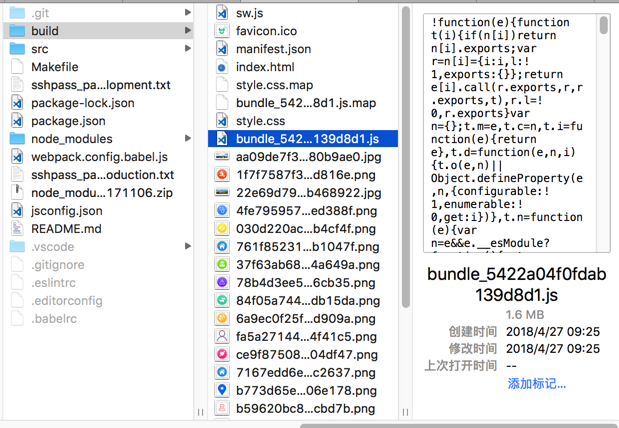Click the manifest.json file icon
Image resolution: width=619 pixels, height=428 pixels.
pyautogui.click(x=222, y=49)
